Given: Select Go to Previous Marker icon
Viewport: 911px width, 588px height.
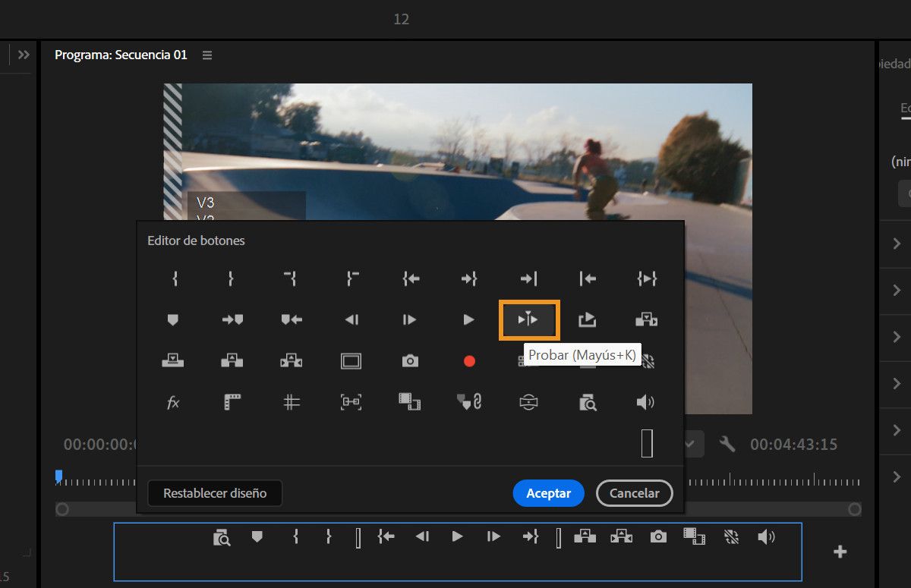Looking at the screenshot, I should tap(292, 320).
